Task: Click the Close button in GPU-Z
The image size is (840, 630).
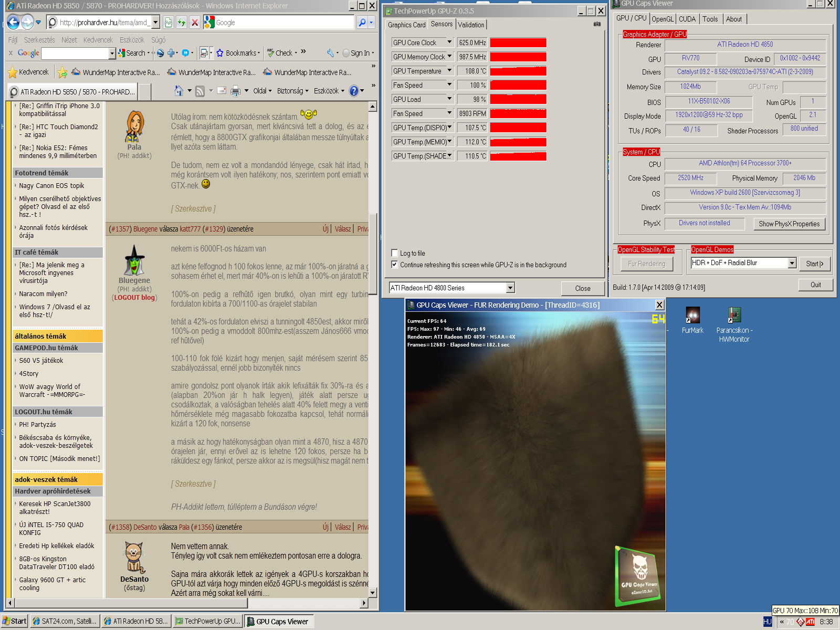Action: (x=583, y=288)
